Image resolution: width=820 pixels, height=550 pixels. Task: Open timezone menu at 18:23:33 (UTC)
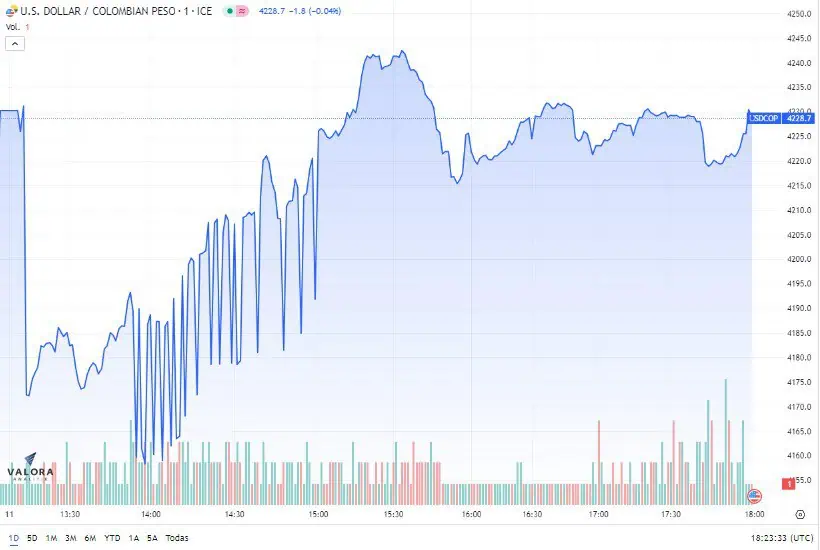pos(782,538)
